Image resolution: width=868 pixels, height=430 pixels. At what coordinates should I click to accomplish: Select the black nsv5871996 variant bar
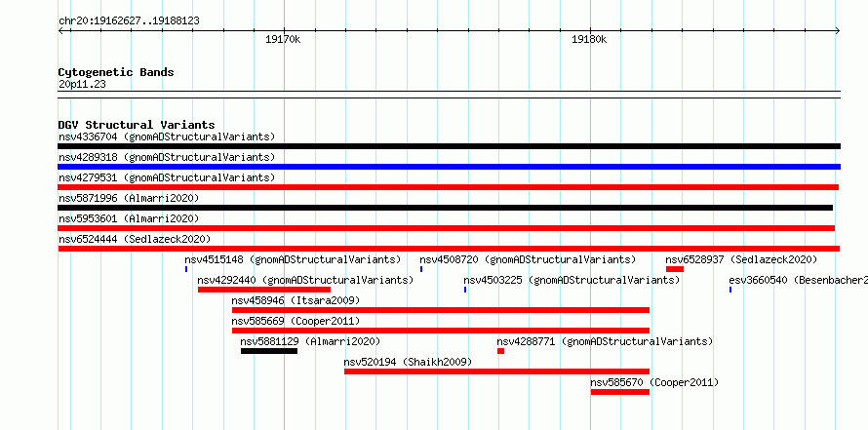(x=445, y=208)
